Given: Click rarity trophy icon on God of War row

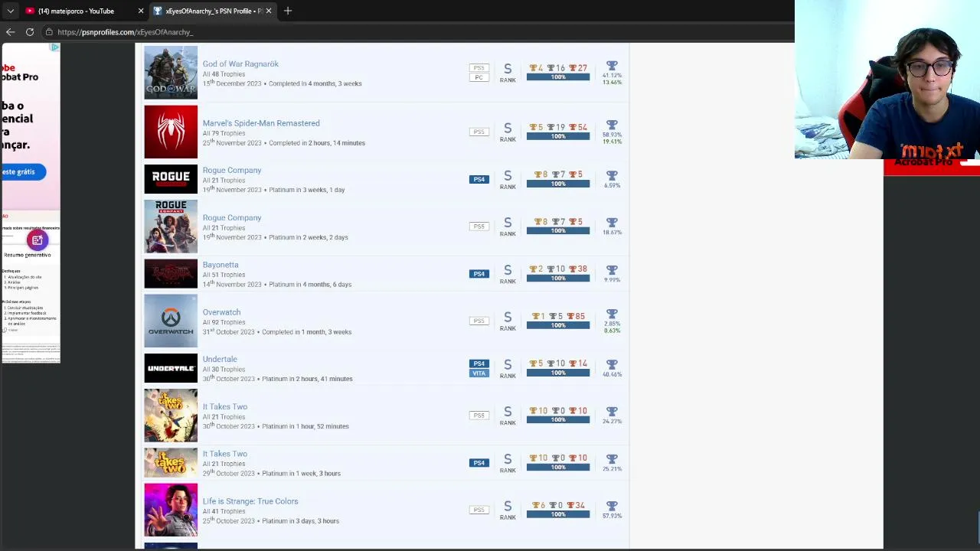Looking at the screenshot, I should pyautogui.click(x=612, y=67).
